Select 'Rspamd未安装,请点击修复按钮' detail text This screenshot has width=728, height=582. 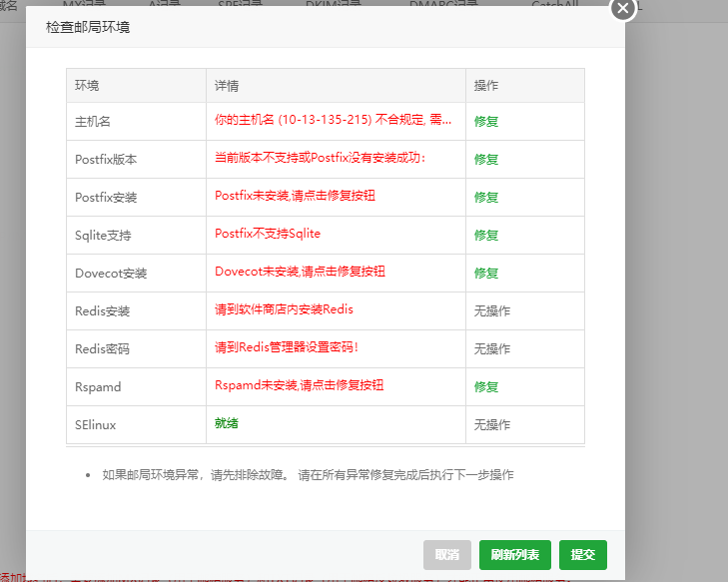(x=299, y=385)
